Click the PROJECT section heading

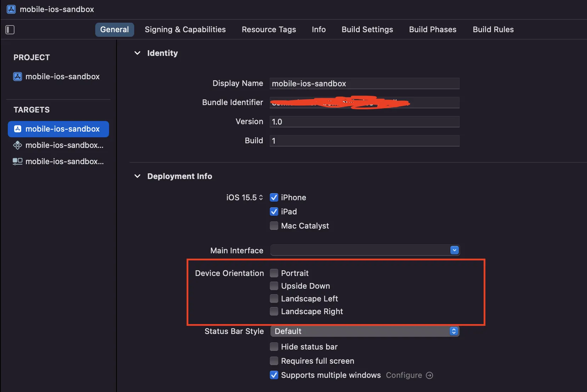[x=32, y=57]
